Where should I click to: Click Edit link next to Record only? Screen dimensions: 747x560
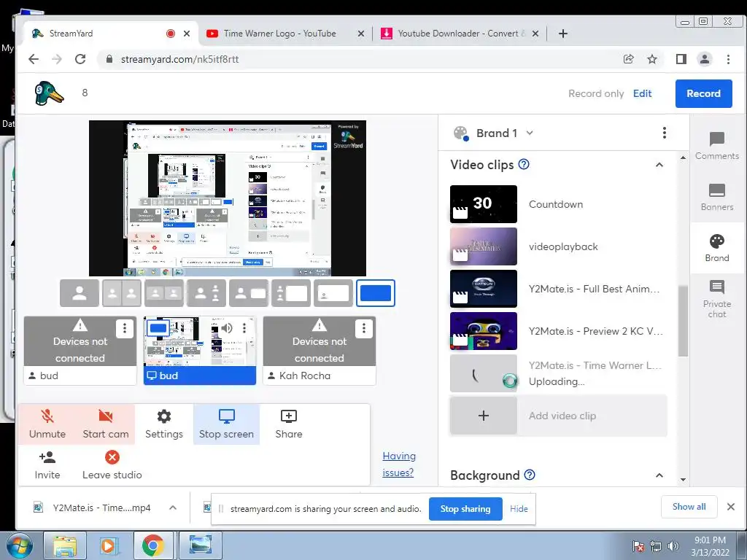[x=642, y=93]
